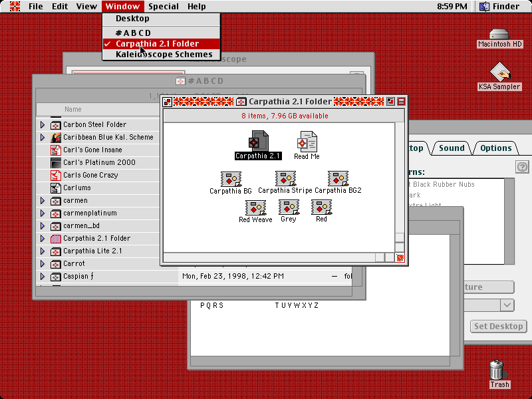Expand the Carpathia Lite 2.1 row
Viewport: 532px width, 399px height.
(x=43, y=251)
